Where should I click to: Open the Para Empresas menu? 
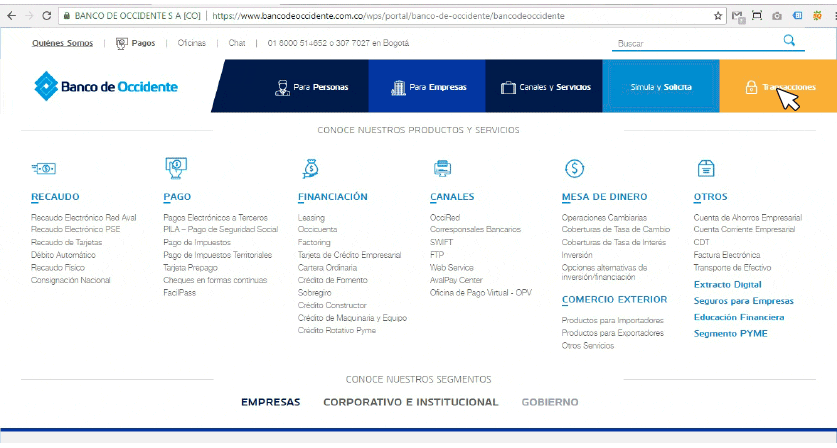[427, 86]
